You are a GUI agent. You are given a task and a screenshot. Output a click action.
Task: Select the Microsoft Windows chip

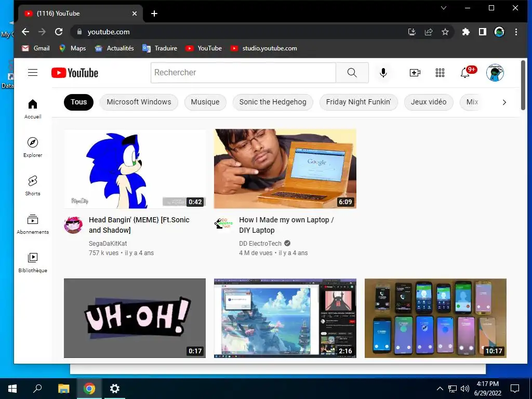click(139, 102)
